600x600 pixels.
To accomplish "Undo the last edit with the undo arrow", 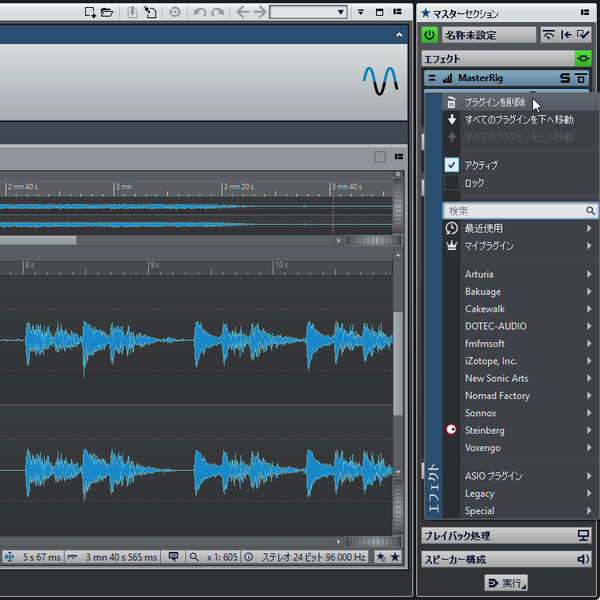I will pos(199,12).
